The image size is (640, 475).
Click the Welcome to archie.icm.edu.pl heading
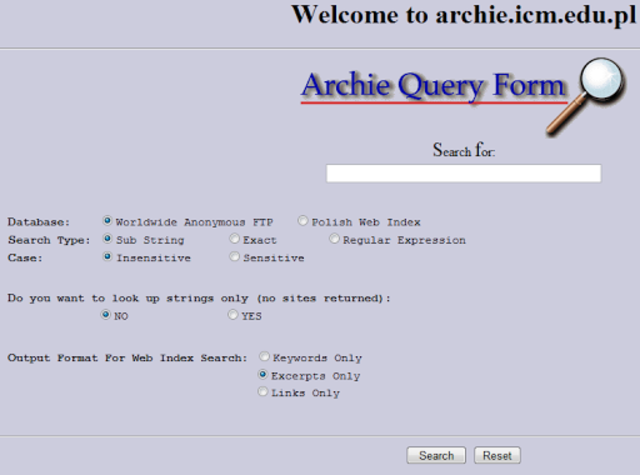click(x=464, y=15)
